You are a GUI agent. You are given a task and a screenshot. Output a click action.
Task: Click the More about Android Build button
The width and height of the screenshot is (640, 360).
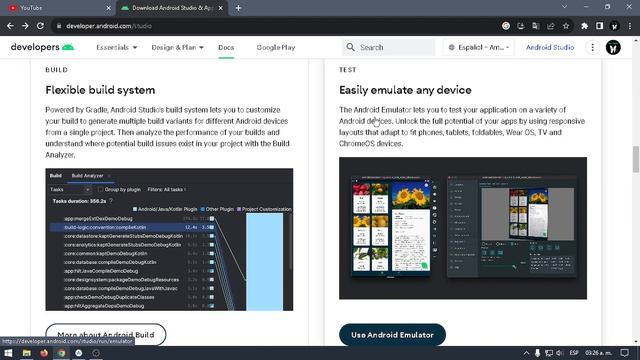[x=106, y=334]
